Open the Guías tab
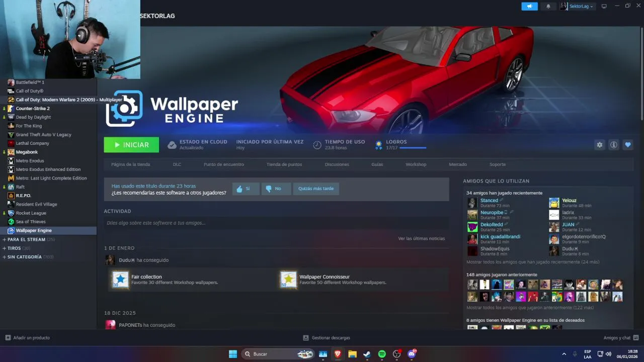 coord(377,164)
